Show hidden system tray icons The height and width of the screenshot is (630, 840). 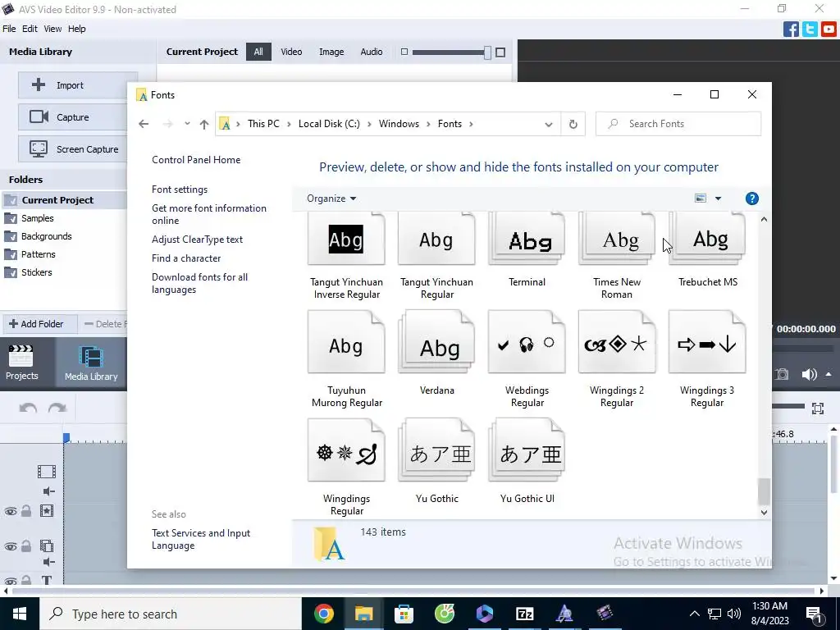[x=694, y=614]
